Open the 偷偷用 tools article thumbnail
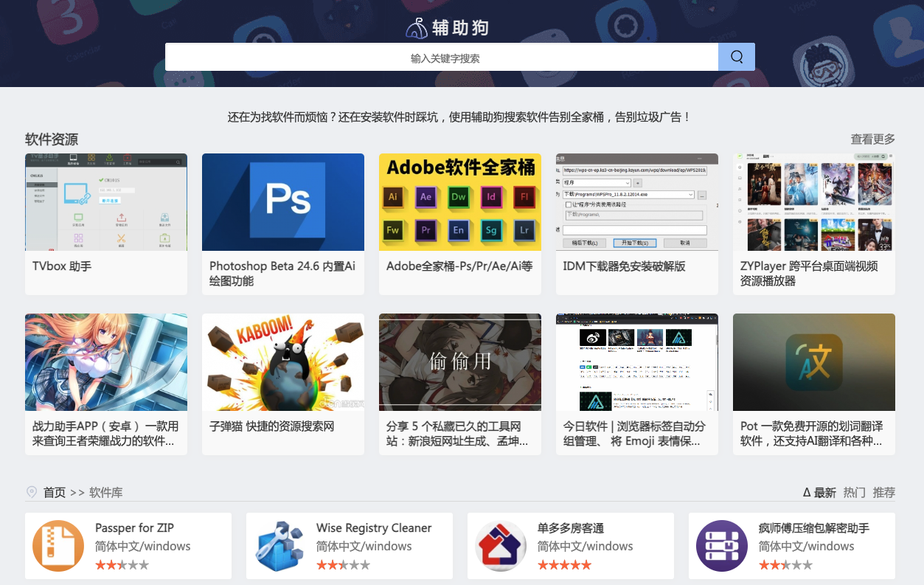Viewport: 924px width, 585px height. pyautogui.click(x=460, y=362)
